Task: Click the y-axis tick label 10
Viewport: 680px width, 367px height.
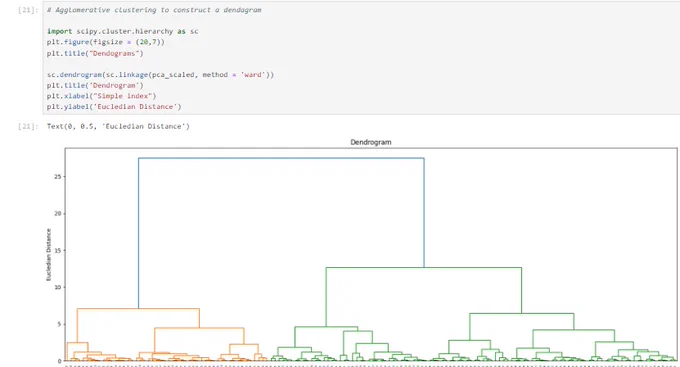Action: tap(58, 287)
